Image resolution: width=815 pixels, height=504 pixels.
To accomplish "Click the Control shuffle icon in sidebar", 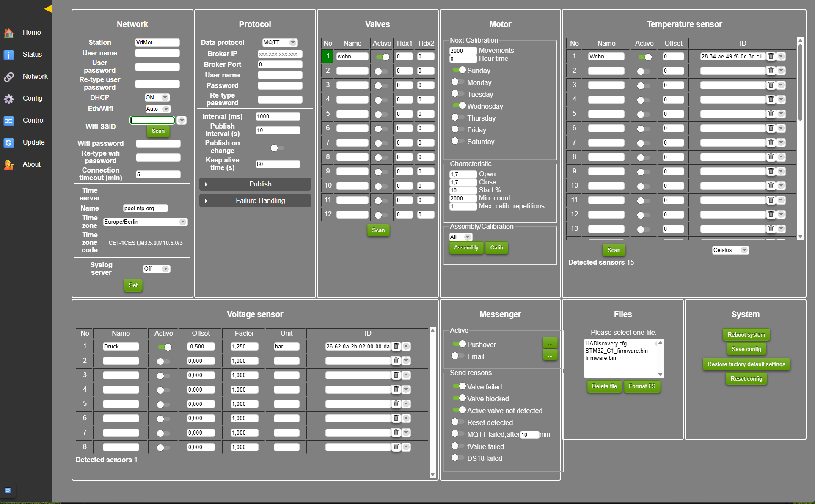I will pos(9,121).
